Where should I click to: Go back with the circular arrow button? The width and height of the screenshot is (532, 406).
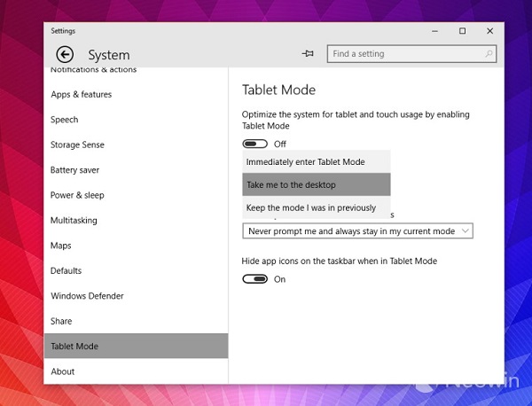65,54
